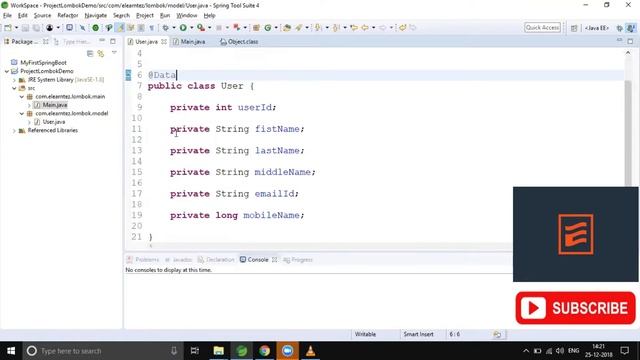
Task: Open VLC from the taskbar
Action: [x=310, y=351]
